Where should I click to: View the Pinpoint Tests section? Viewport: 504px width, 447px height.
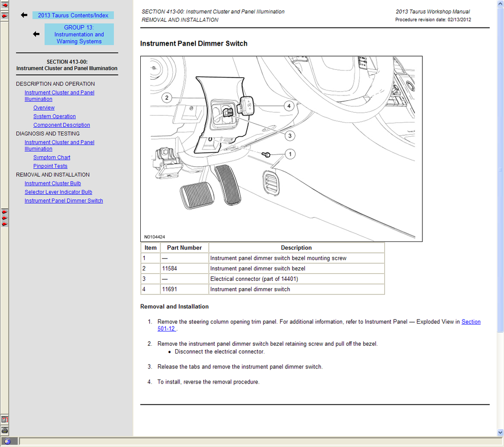50,166
